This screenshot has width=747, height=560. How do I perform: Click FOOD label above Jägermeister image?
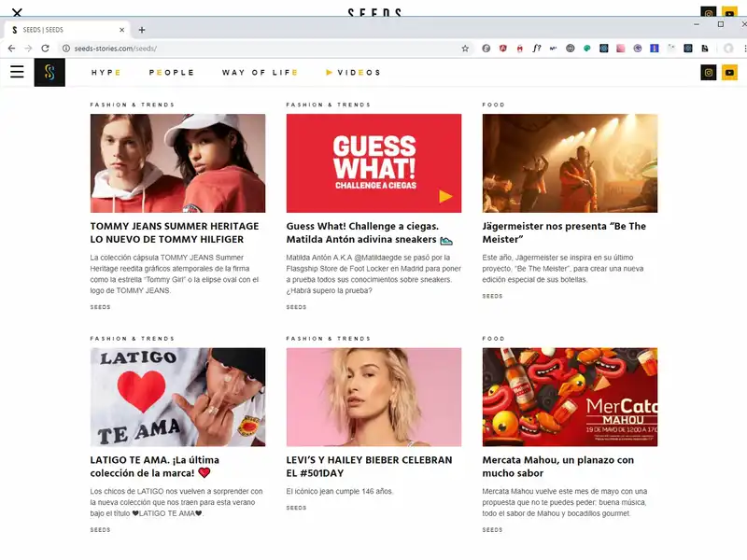pos(493,105)
